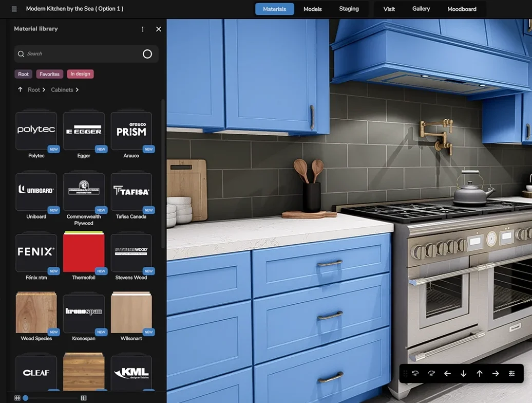Open the red Thermofoil folder
Screen dimensions: 532x403
point(84,252)
